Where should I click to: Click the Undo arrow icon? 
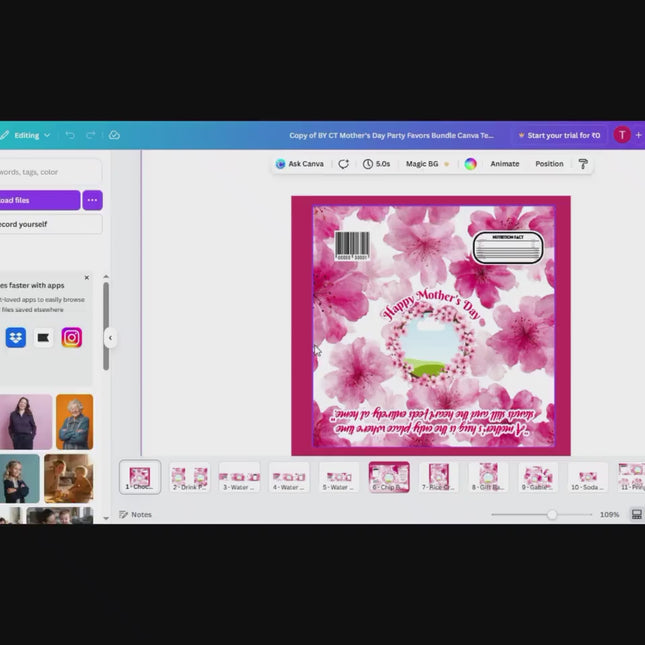click(70, 135)
